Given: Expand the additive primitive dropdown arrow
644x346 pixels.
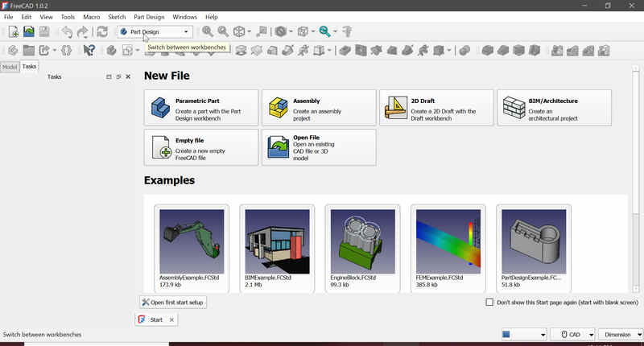Looking at the screenshot, I should 329,51.
